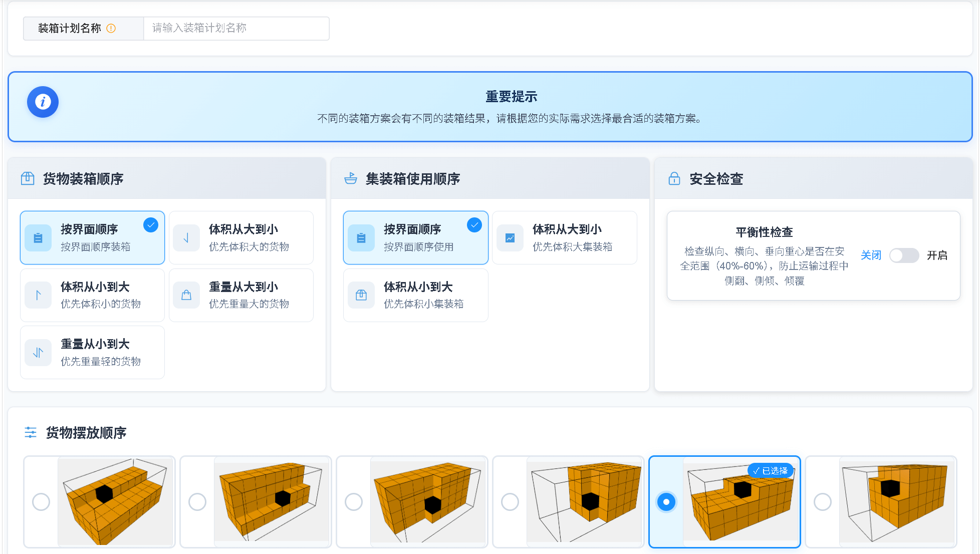The width and height of the screenshot is (980, 554).
Task: Click the 关闭 link in balance check panel
Action: tap(871, 255)
